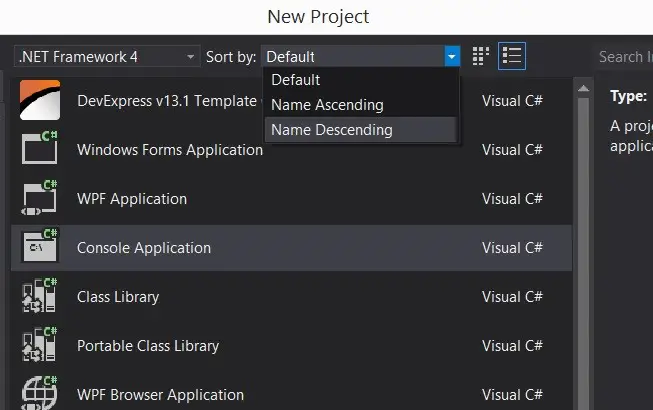Click Visual C# label beside Class Library

512,297
